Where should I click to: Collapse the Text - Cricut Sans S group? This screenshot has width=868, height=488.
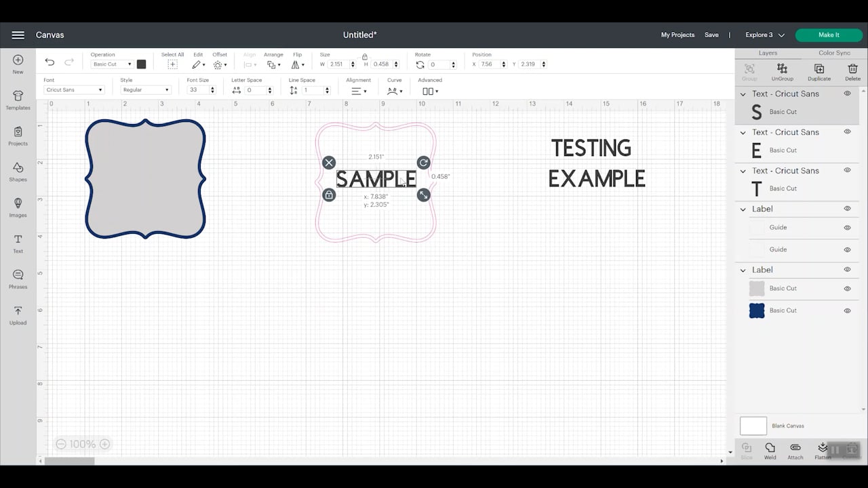pos(743,94)
